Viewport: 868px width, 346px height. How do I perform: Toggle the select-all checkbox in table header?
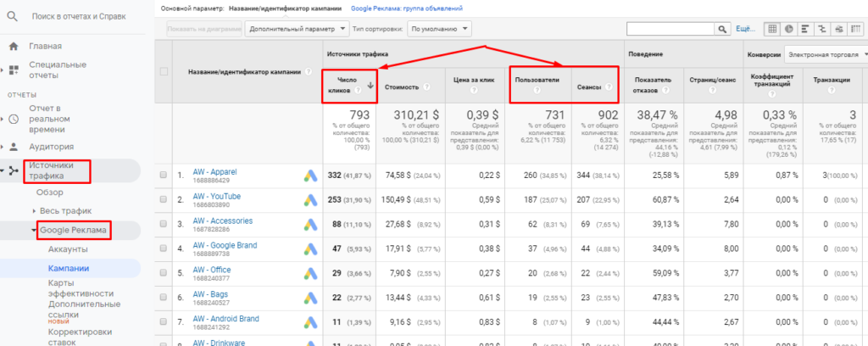tap(164, 71)
